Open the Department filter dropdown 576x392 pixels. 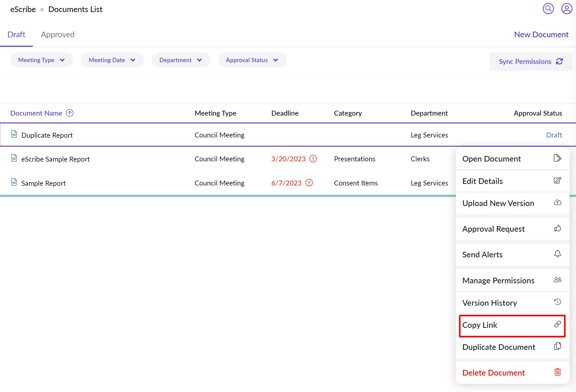181,60
